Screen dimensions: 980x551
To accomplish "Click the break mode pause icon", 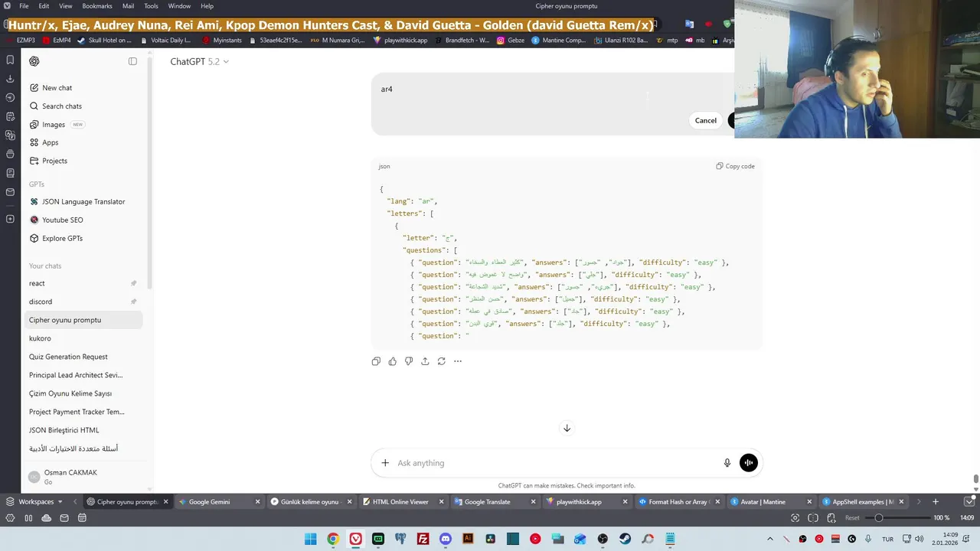I will (28, 518).
